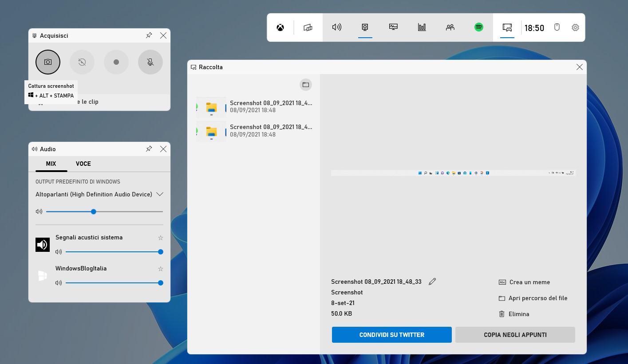Viewport: 628px width, 364px height.
Task: Mute the Windows default output speaker icon
Action: (39, 212)
